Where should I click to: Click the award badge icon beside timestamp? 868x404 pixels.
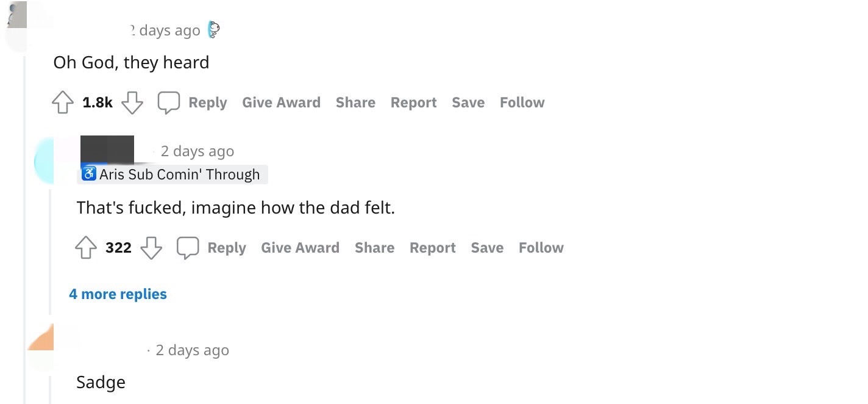[x=213, y=30]
